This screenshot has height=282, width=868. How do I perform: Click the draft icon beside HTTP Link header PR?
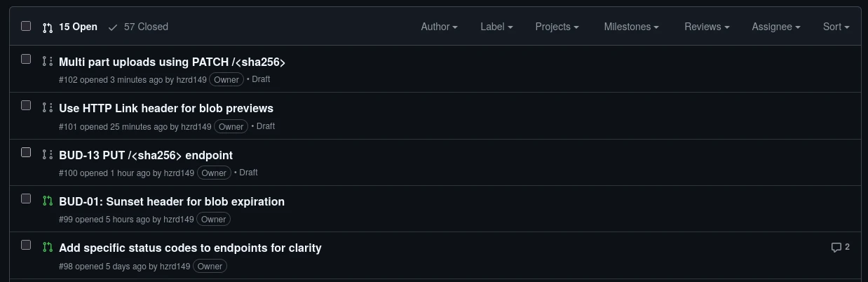[48, 108]
